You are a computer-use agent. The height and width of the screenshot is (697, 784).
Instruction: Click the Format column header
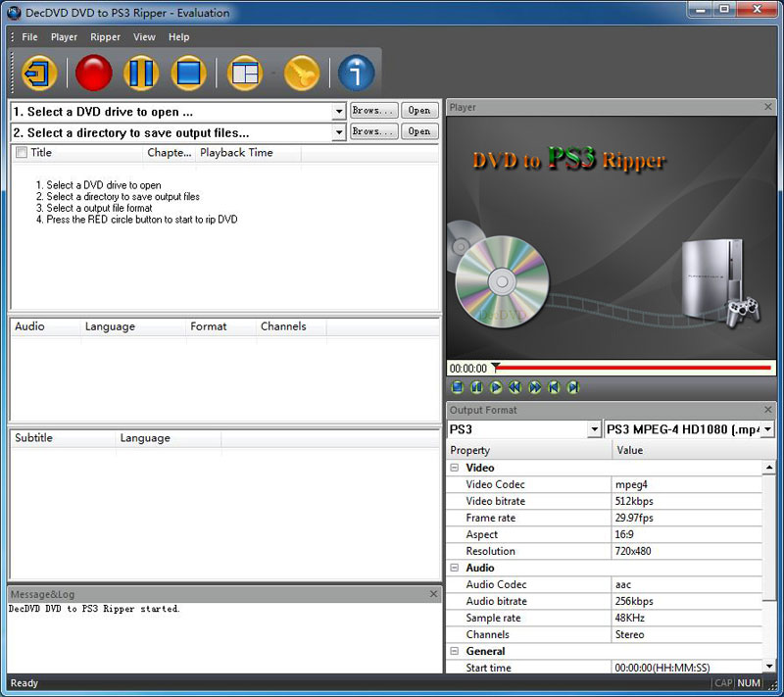pos(221,327)
